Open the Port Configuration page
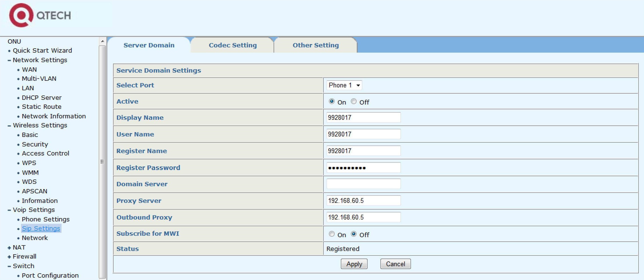Viewport: 644px width, 280px height. pos(50,275)
